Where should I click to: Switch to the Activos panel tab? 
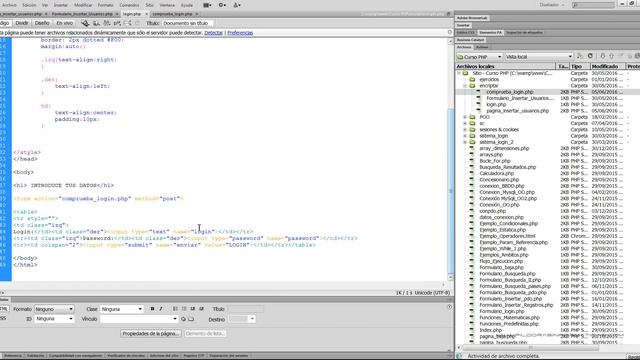click(x=482, y=47)
